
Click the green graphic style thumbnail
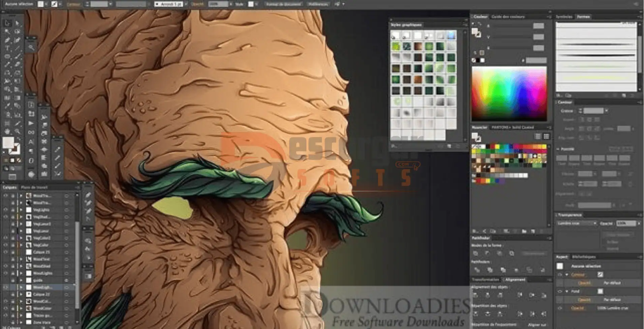click(396, 46)
